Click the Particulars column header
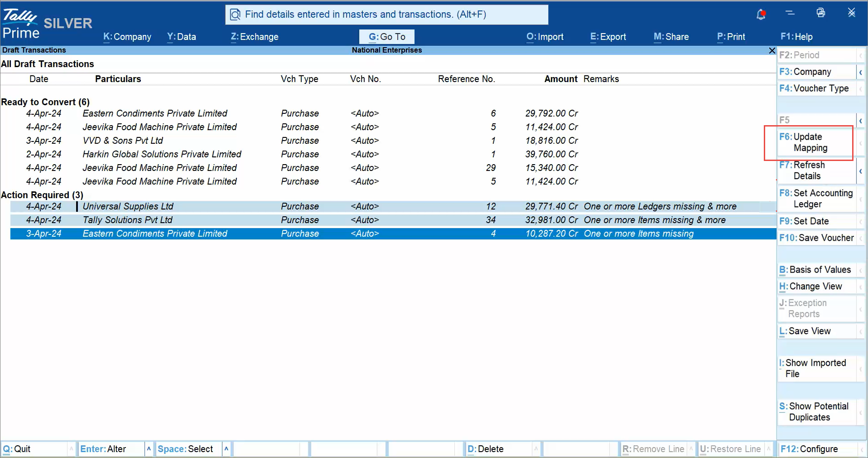This screenshot has width=868, height=458. pos(118,79)
